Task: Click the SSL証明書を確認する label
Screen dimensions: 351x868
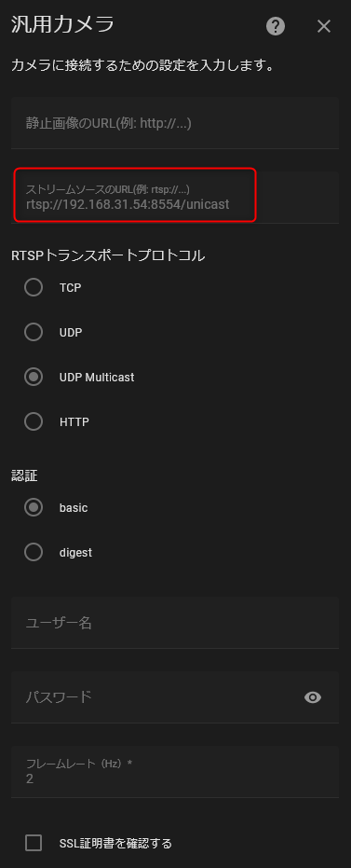Action: tap(115, 844)
